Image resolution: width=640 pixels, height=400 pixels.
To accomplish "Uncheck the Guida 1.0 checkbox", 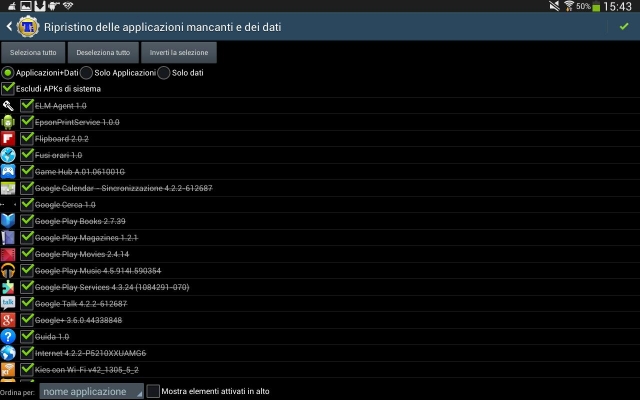I will pyautogui.click(x=27, y=336).
